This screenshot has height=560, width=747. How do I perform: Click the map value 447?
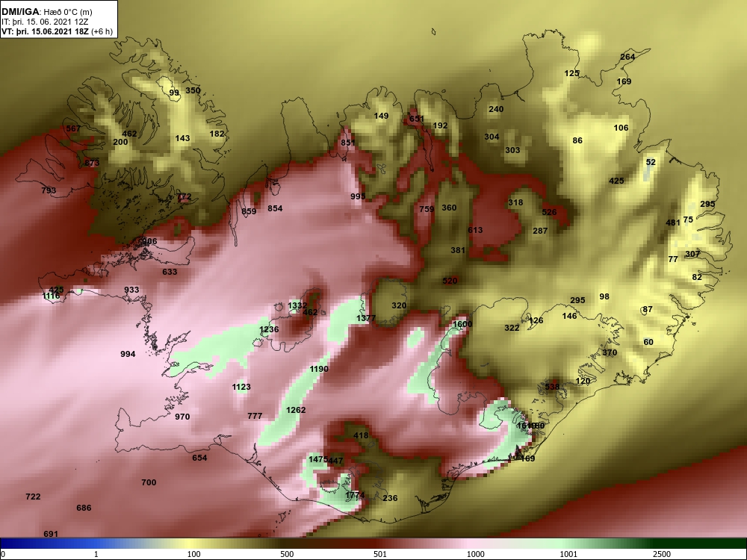tap(335, 461)
